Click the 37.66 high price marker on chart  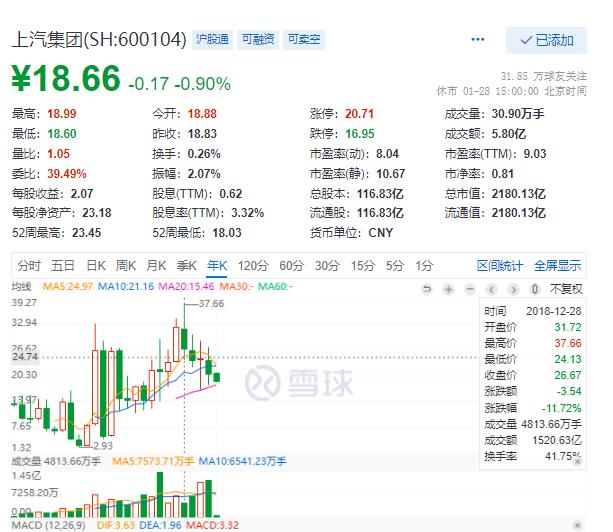pyautogui.click(x=211, y=304)
